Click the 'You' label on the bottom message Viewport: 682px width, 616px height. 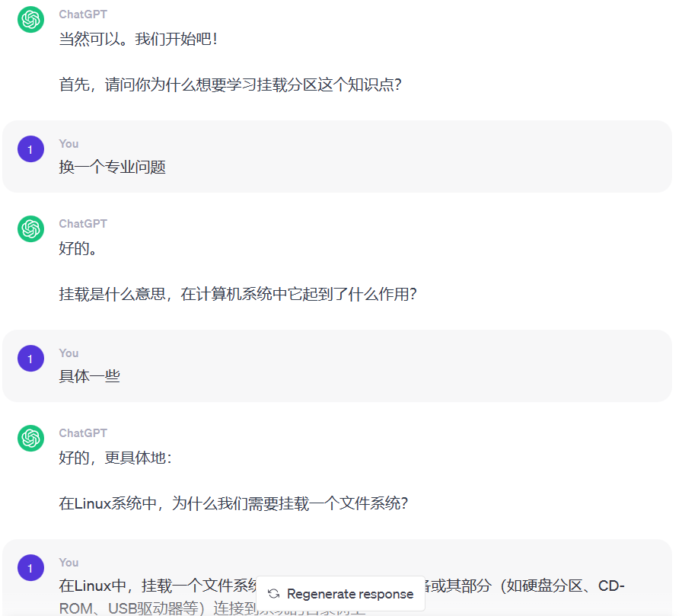(x=69, y=562)
